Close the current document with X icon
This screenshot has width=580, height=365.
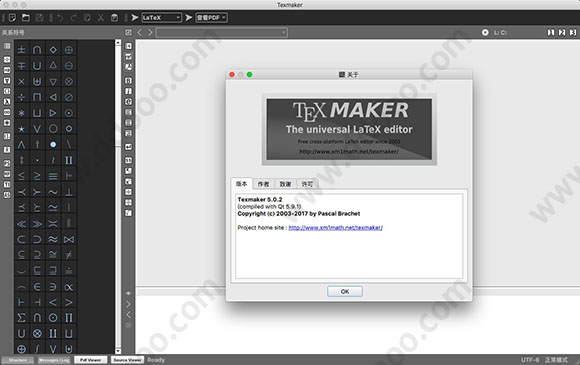pos(485,33)
